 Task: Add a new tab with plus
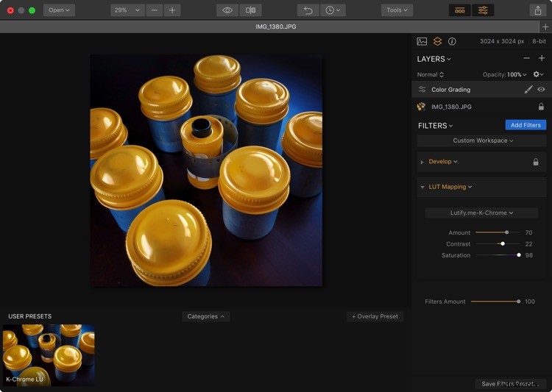point(545,26)
